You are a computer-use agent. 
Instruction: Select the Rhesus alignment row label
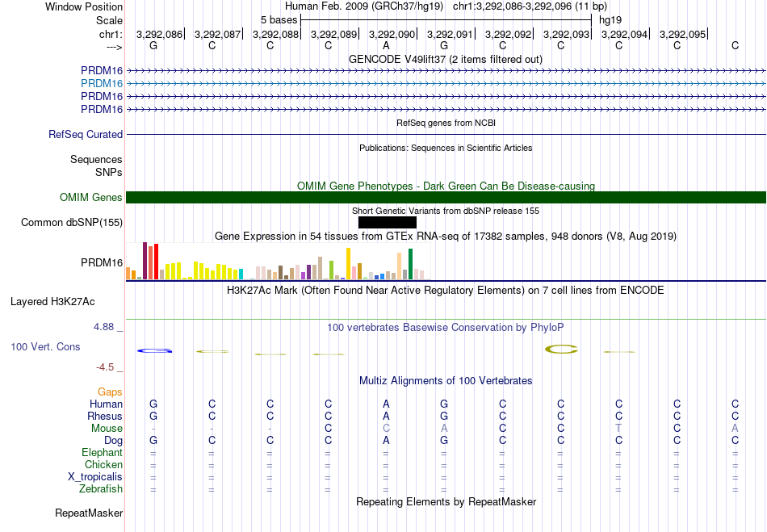click(x=105, y=416)
